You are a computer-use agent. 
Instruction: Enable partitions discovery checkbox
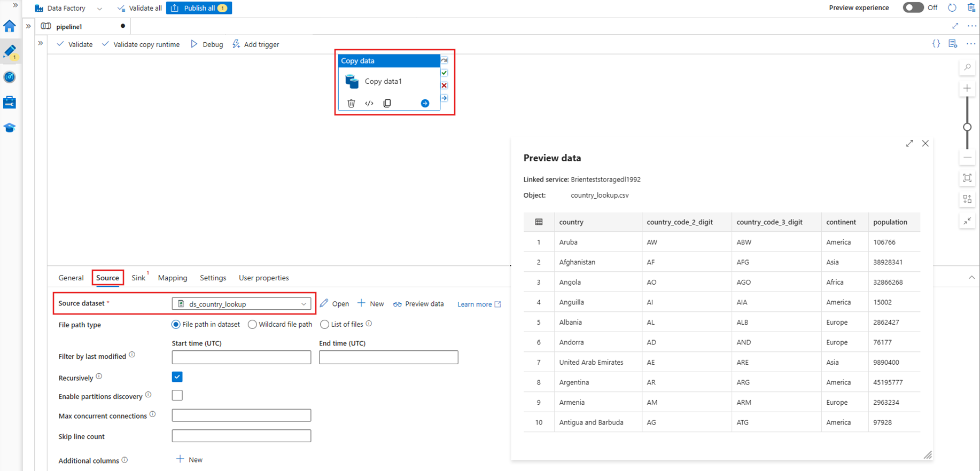tap(177, 396)
